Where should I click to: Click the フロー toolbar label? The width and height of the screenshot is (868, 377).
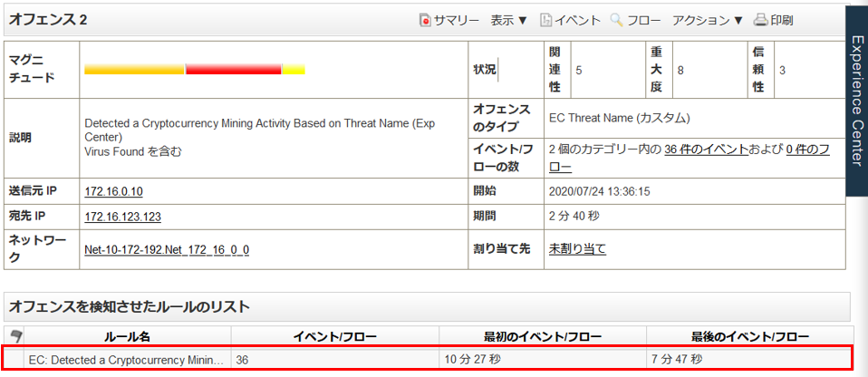tap(644, 21)
